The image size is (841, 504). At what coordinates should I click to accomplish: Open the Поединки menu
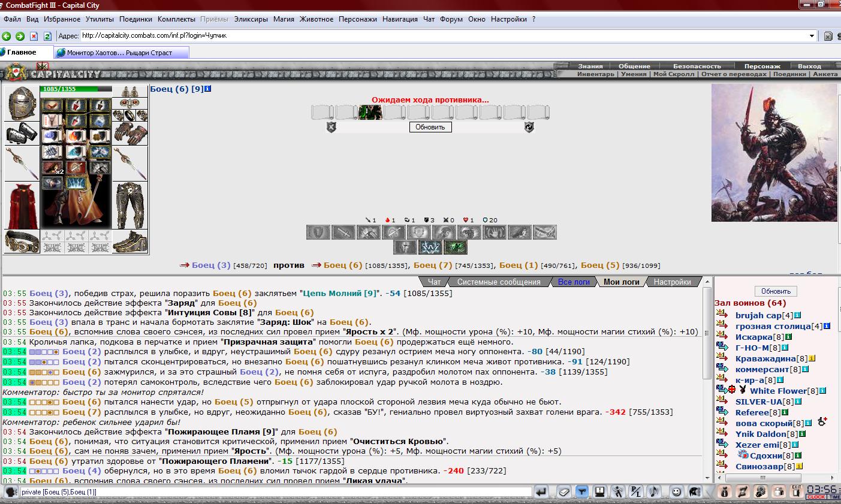pyautogui.click(x=135, y=19)
